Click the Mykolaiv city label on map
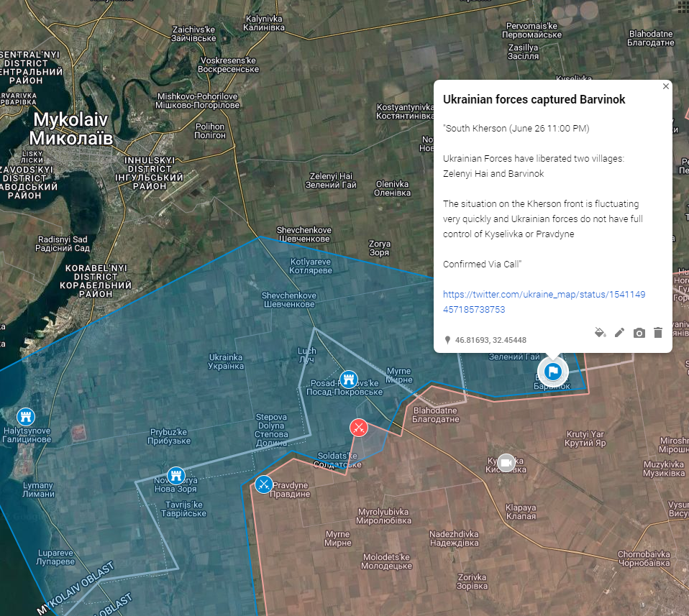Screen dimensions: 689x616 pyautogui.click(x=70, y=129)
